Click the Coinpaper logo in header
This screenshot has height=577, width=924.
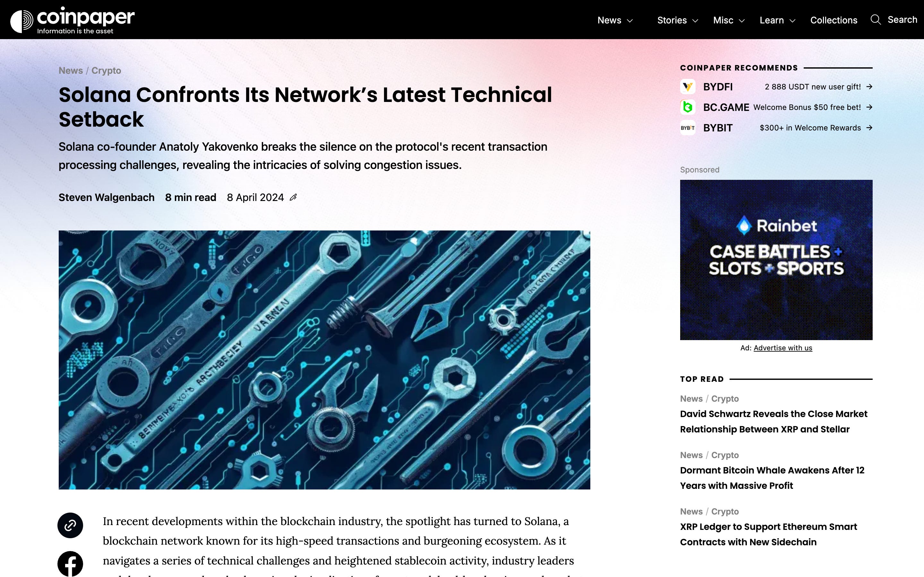point(72,20)
